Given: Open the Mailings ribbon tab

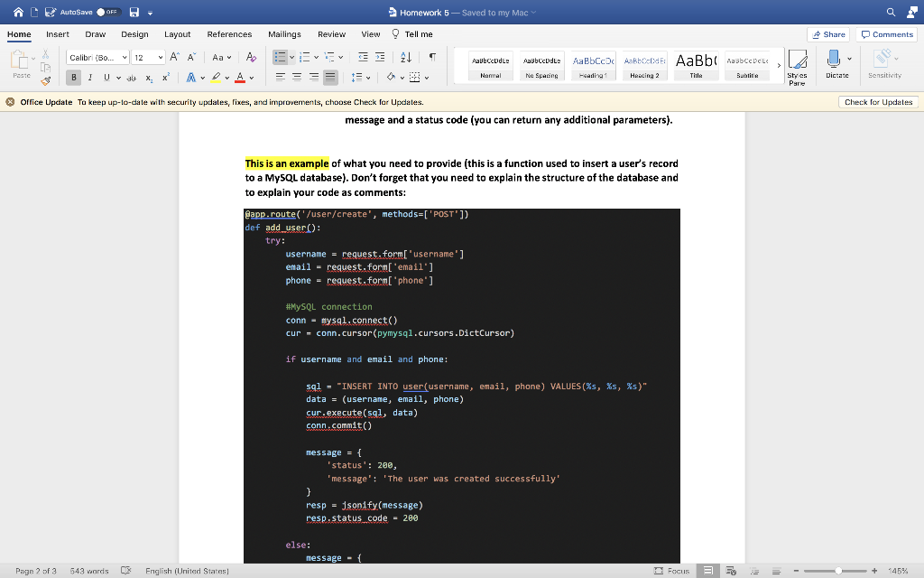Looking at the screenshot, I should coord(284,33).
